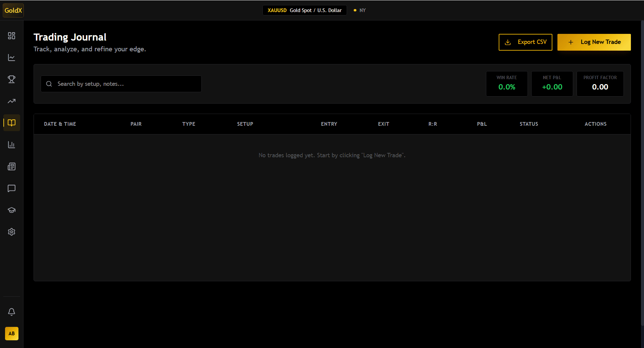Open the Settings gear icon
The width and height of the screenshot is (644, 348).
click(11, 232)
